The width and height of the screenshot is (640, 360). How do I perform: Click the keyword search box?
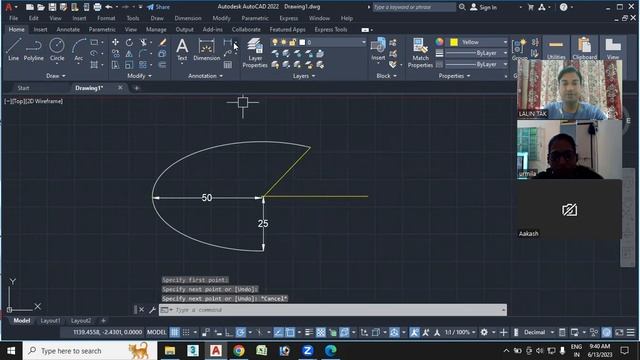[x=414, y=7]
